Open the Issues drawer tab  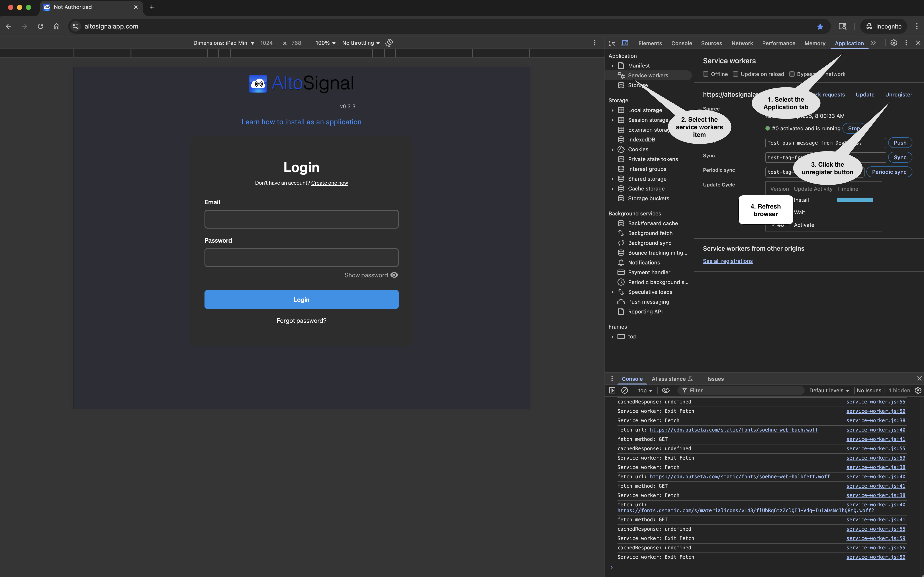(715, 379)
